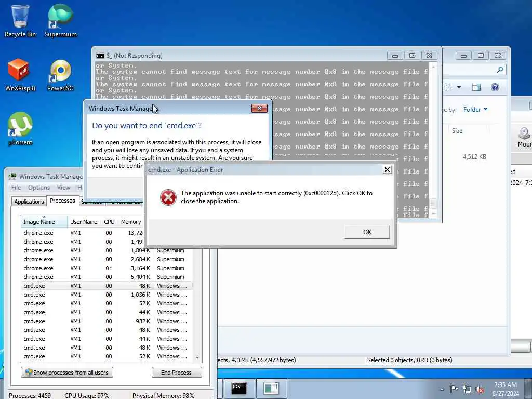Sort by the User Name column header
The image size is (532, 399).
point(84,221)
